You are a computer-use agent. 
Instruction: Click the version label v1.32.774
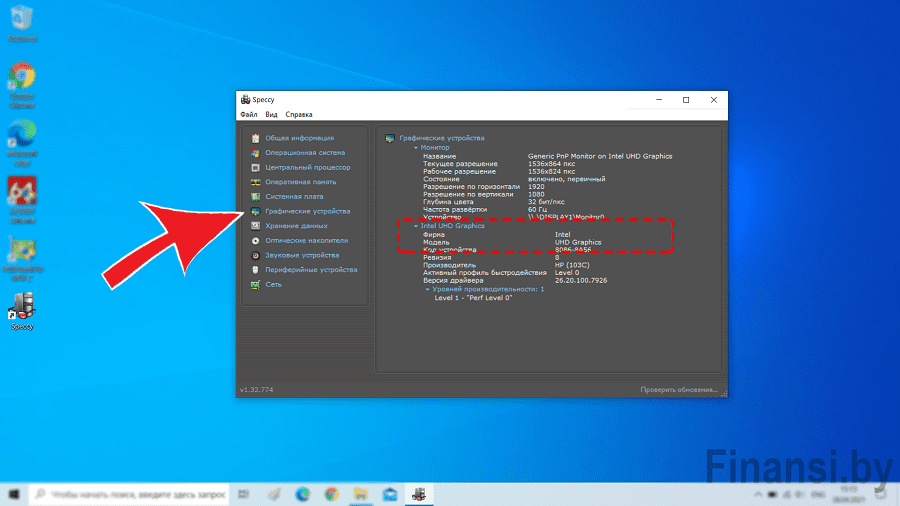tap(257, 390)
